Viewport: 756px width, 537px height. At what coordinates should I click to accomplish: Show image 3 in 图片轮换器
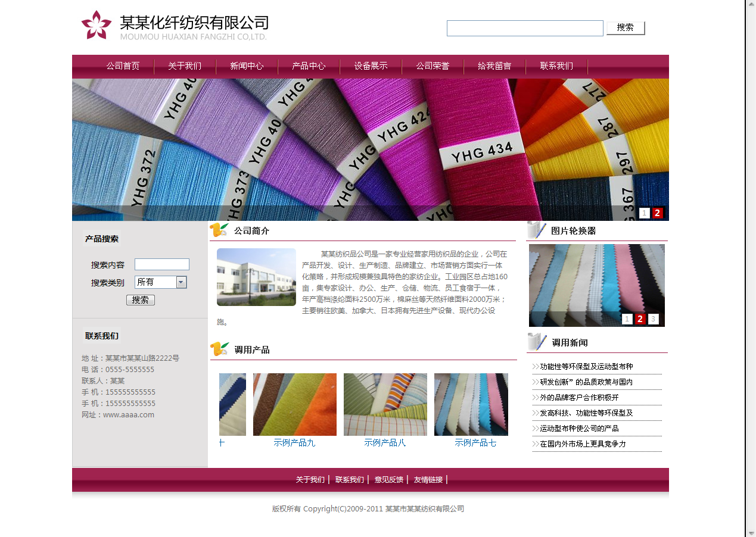[653, 319]
